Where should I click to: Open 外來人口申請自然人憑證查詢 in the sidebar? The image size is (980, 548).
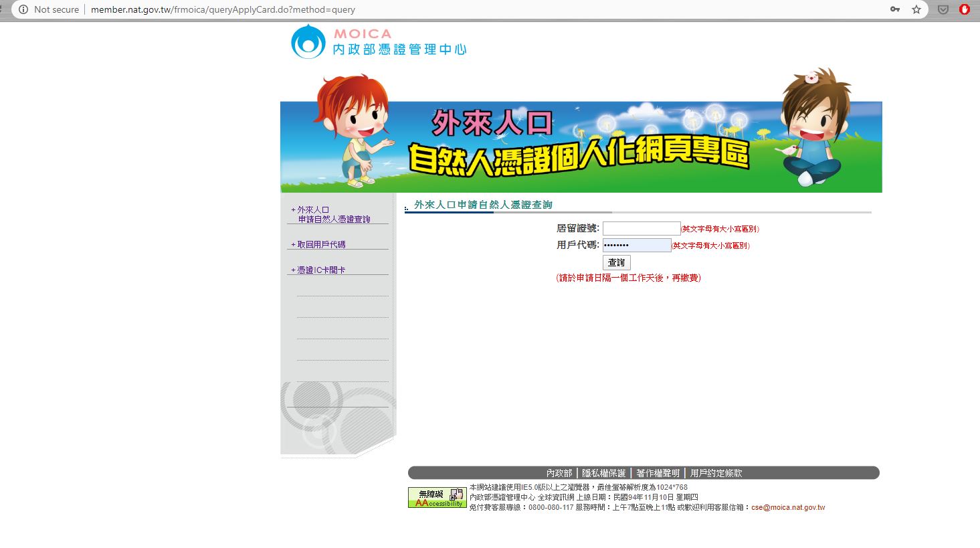point(333,215)
